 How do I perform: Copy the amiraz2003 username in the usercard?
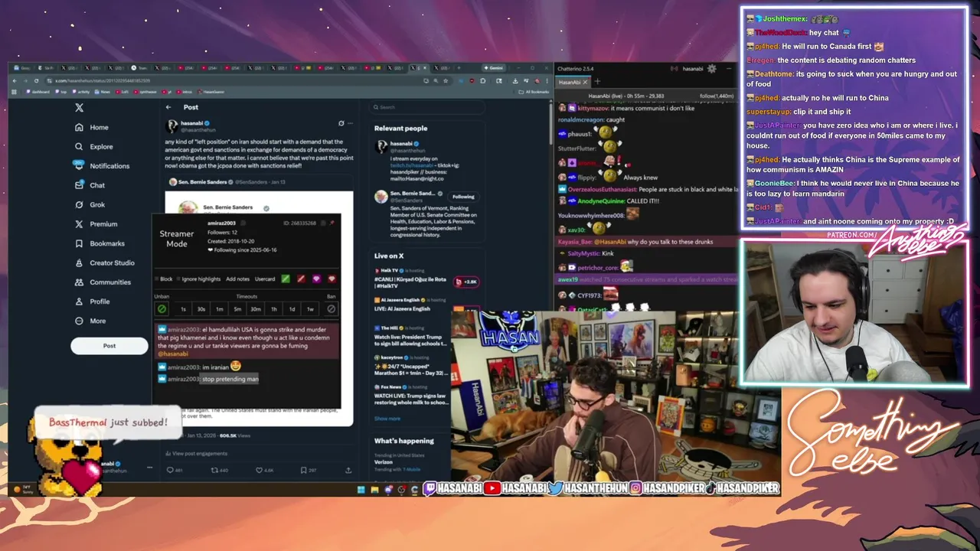243,223
